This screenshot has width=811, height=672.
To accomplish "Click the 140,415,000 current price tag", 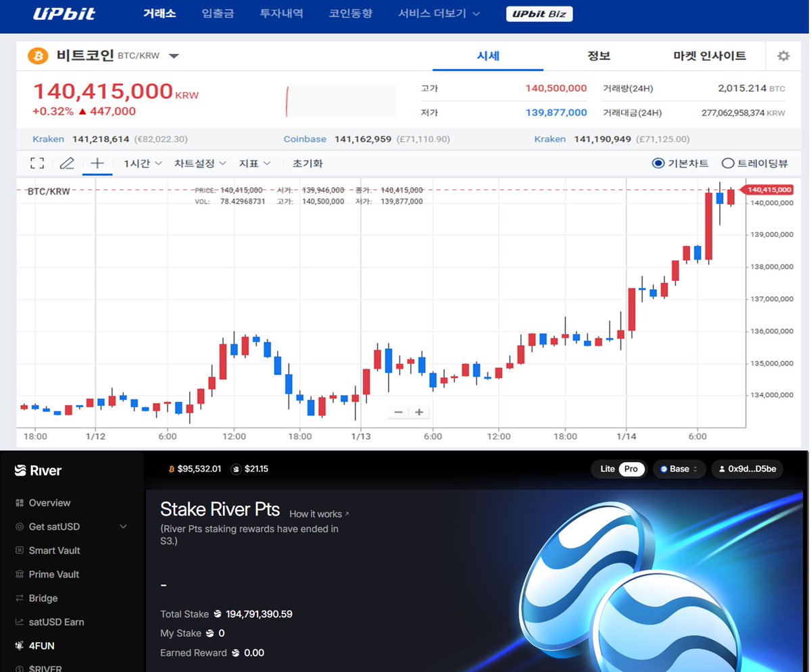I will pos(767,190).
